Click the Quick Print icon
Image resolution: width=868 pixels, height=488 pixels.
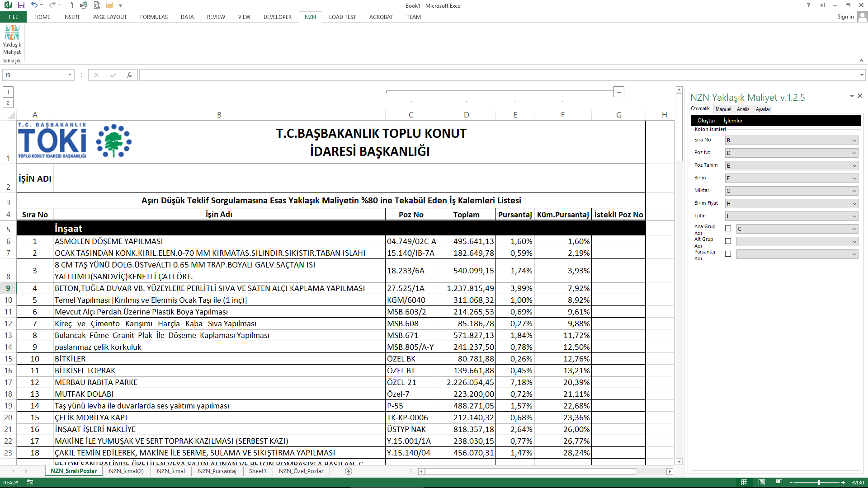[84, 5]
